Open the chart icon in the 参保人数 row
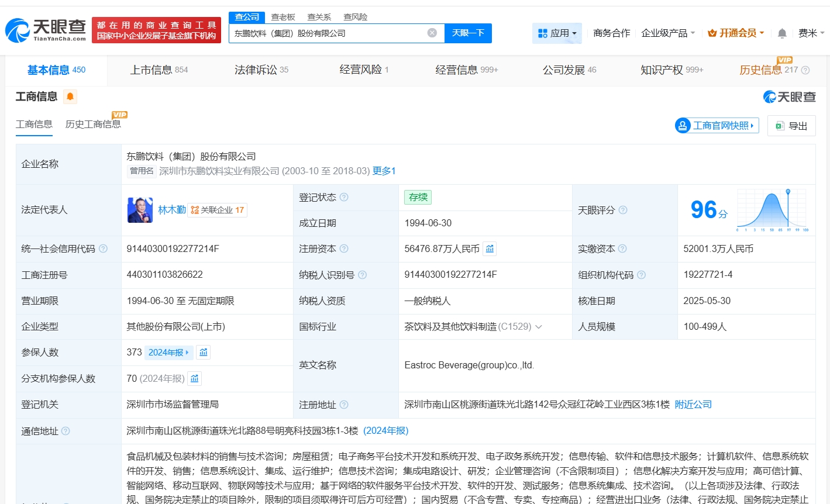Image resolution: width=830 pixels, height=504 pixels. tap(204, 352)
